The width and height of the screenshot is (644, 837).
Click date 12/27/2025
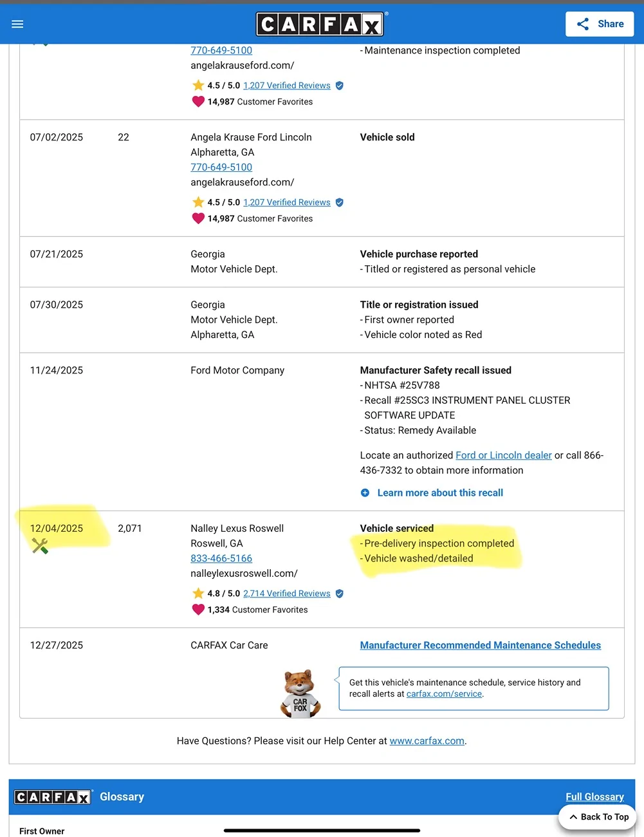click(57, 645)
